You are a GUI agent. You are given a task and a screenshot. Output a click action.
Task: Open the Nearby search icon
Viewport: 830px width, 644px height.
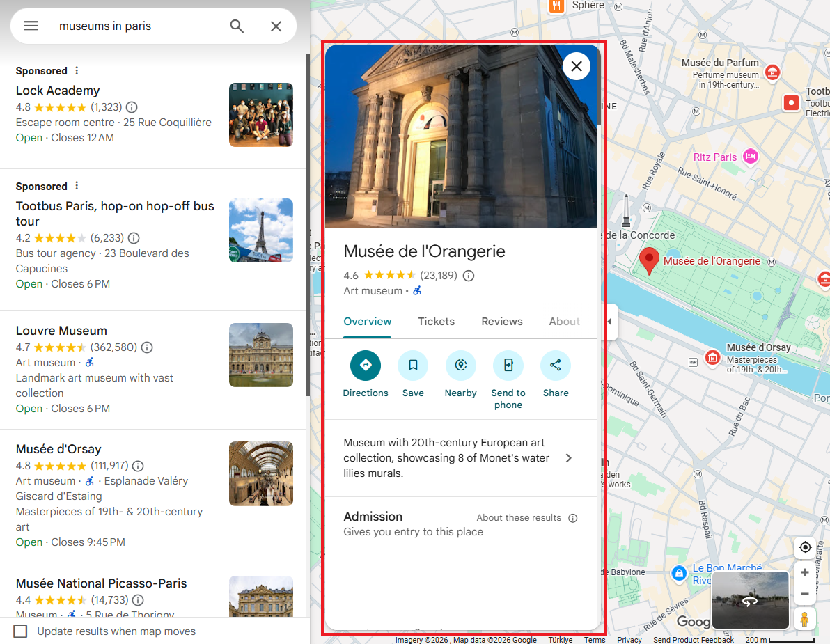point(460,365)
